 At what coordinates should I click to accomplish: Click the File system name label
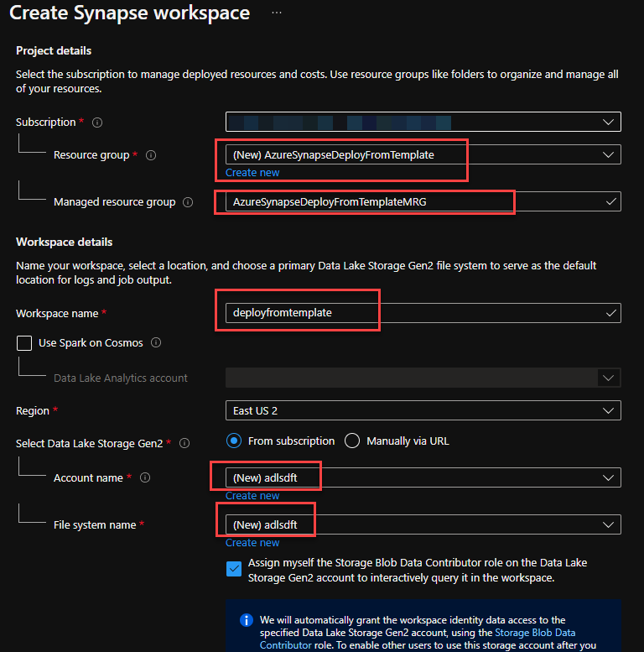coord(95,525)
